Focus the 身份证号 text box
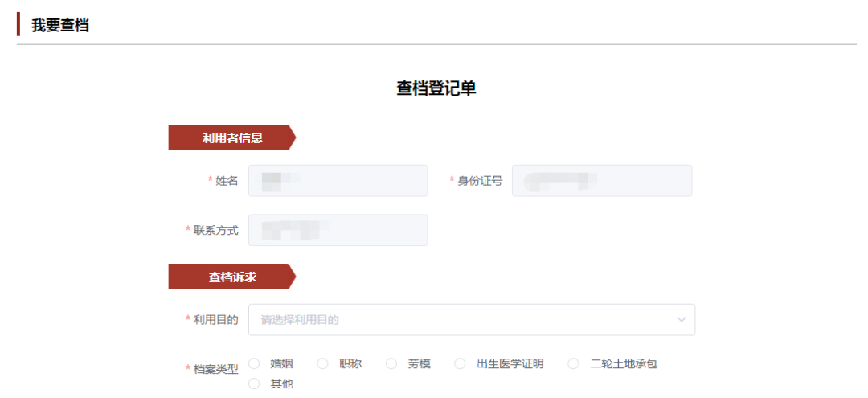This screenshot has width=868, height=398. 601,181
